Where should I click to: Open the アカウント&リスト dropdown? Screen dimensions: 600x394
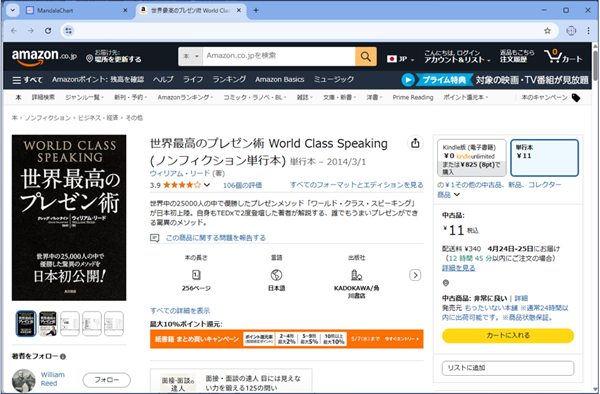pos(457,57)
